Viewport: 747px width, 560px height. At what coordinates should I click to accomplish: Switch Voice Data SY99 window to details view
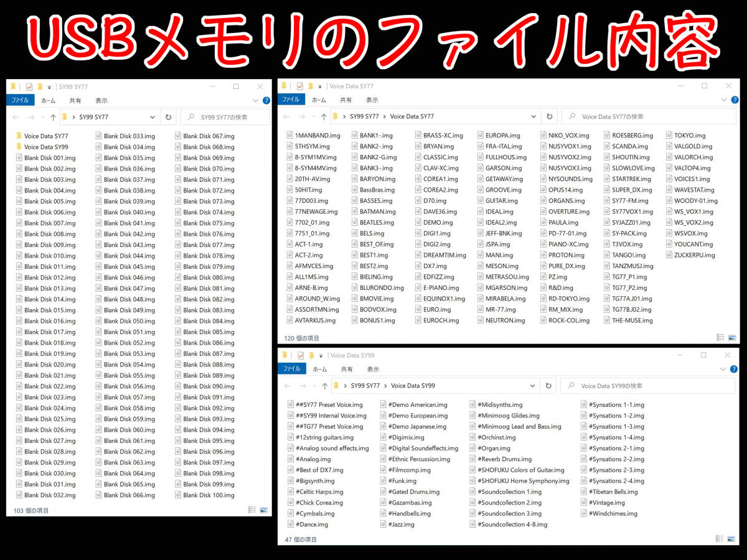click(x=721, y=539)
